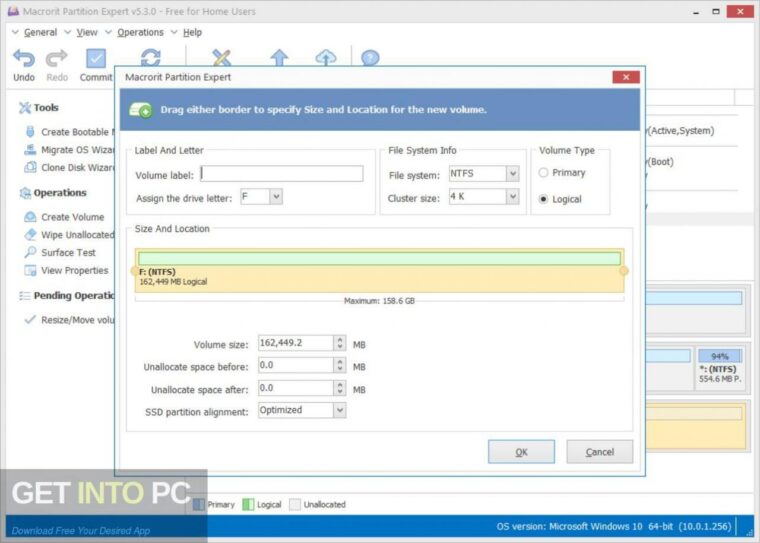Click the Cancel button

point(600,452)
